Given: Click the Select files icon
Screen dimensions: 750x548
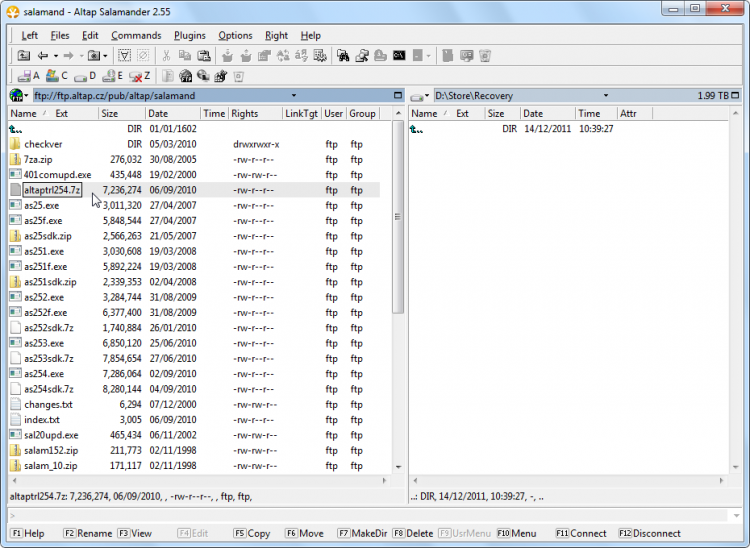Looking at the screenshot, I should click(124, 56).
